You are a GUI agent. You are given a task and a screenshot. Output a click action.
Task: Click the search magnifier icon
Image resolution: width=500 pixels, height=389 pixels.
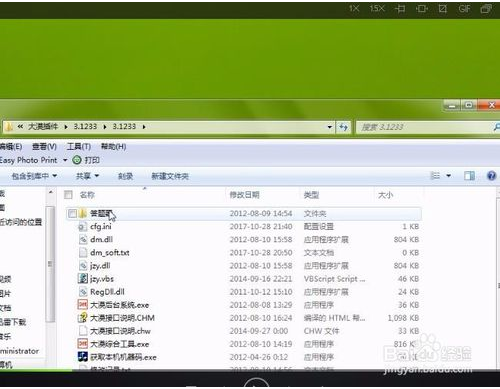[496, 127]
